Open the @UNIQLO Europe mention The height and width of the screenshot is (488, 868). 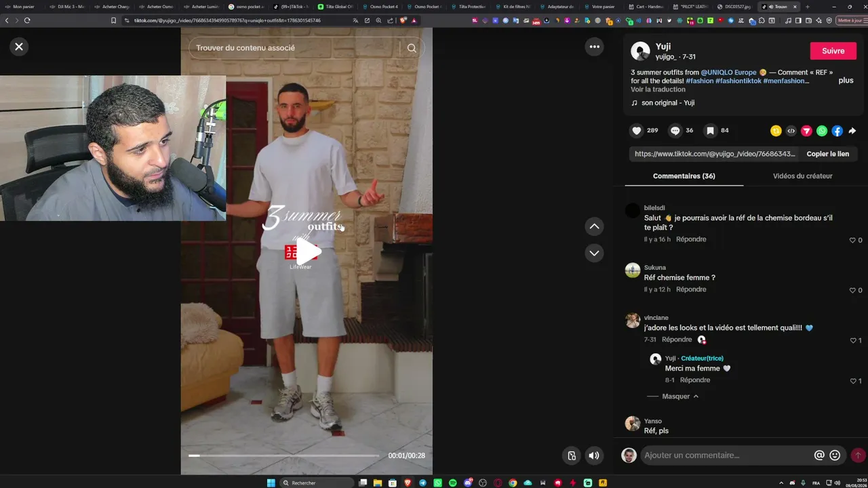(x=728, y=73)
